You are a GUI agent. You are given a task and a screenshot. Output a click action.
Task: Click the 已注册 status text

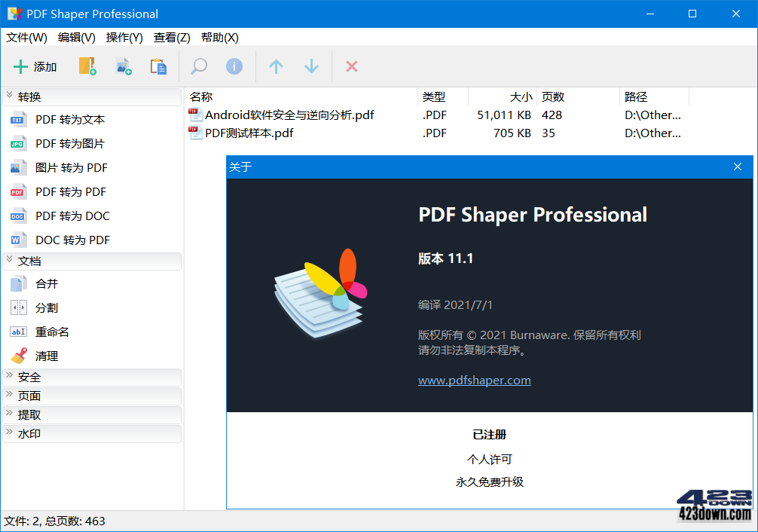(x=489, y=435)
